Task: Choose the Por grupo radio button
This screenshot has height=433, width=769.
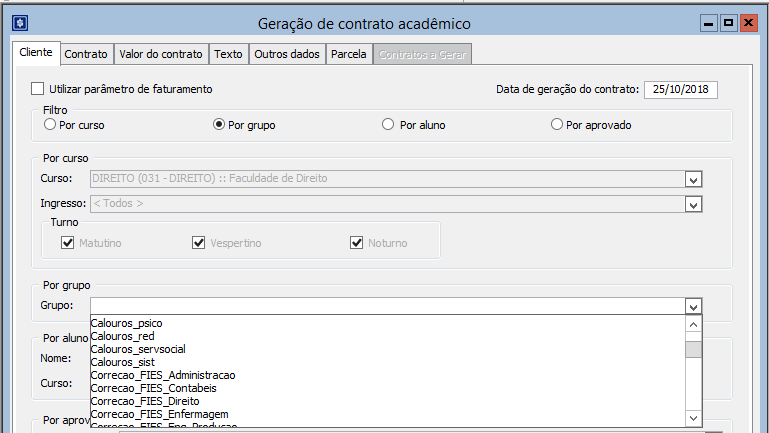Action: [x=219, y=125]
